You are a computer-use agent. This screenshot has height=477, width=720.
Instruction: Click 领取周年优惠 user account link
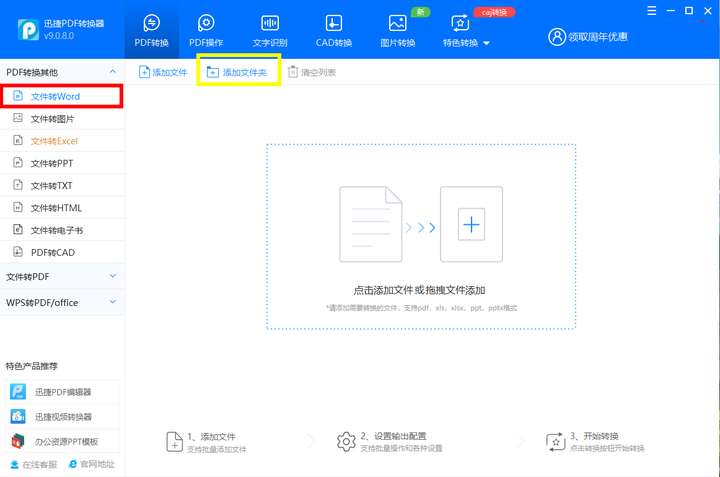coord(598,37)
